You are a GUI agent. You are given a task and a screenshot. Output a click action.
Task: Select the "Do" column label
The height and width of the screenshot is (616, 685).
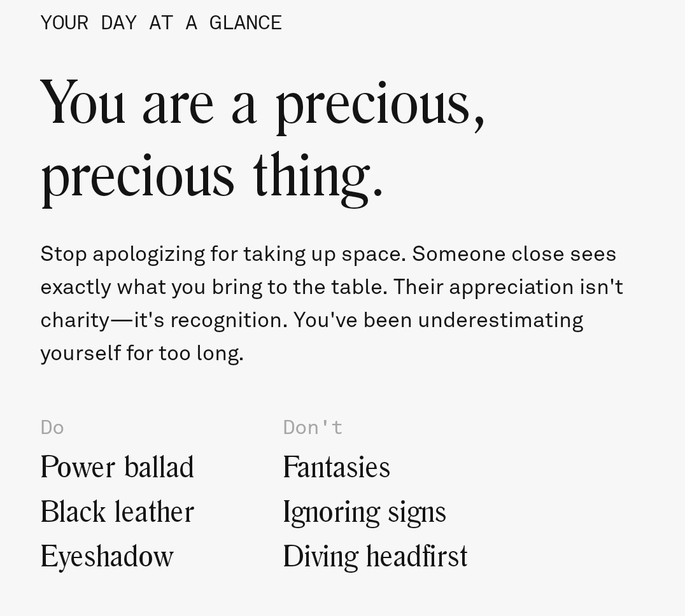[52, 428]
